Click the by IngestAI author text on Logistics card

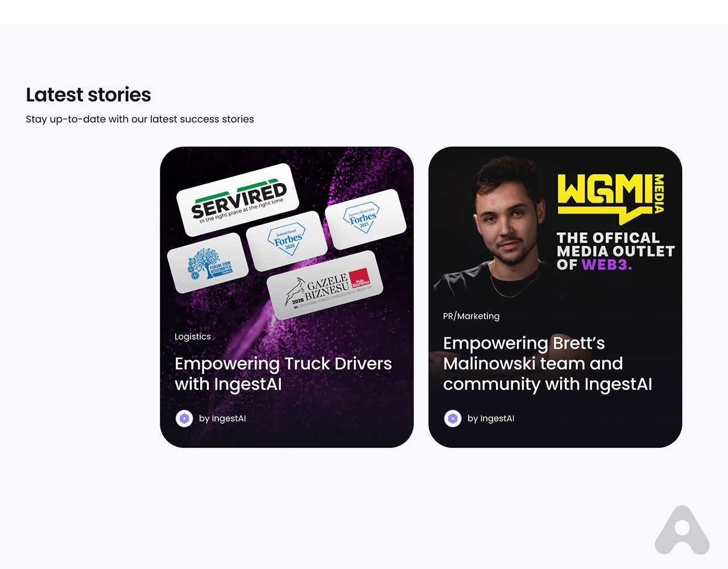click(x=222, y=418)
